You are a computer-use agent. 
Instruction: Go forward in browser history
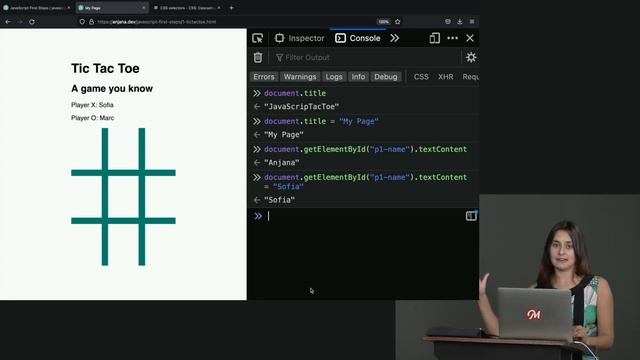click(x=20, y=22)
